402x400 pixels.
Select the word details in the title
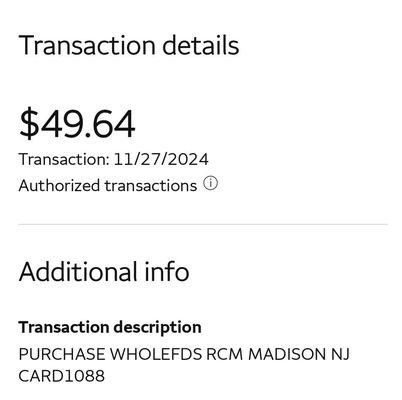point(201,45)
